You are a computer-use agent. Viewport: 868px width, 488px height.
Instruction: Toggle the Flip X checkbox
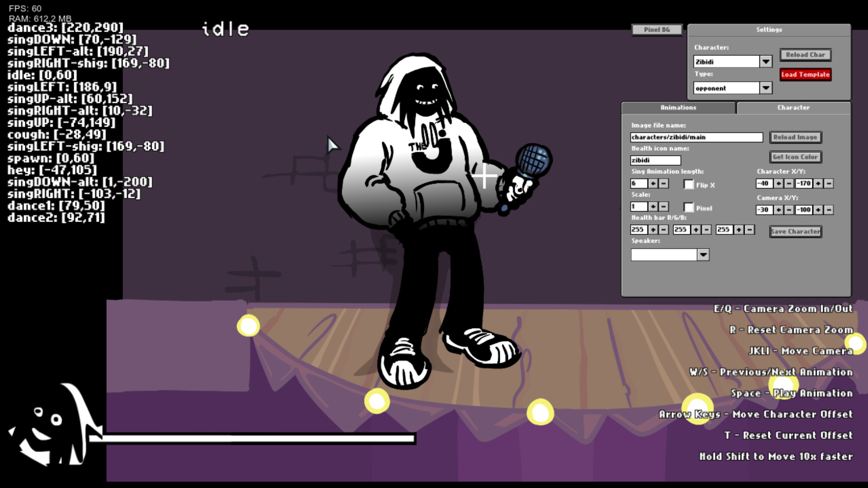pos(688,185)
